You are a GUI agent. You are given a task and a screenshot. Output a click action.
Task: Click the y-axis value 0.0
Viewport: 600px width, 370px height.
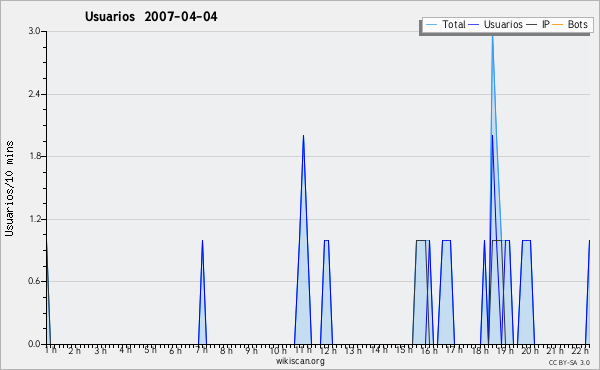(34, 344)
